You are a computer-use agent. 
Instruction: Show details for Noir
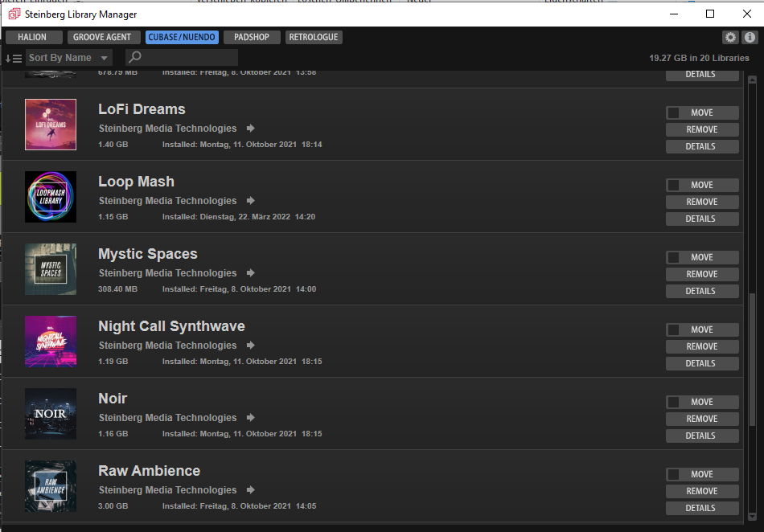click(x=702, y=436)
